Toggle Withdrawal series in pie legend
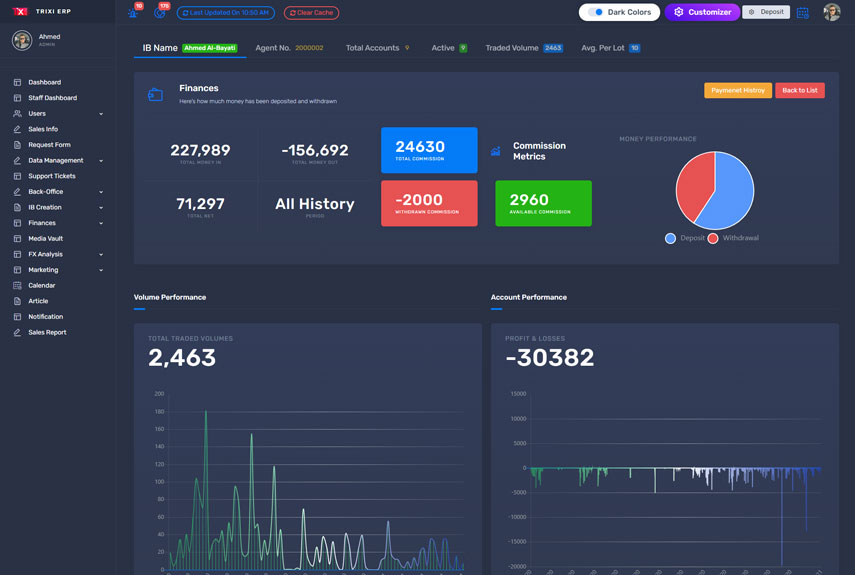855x575 pixels. [713, 238]
